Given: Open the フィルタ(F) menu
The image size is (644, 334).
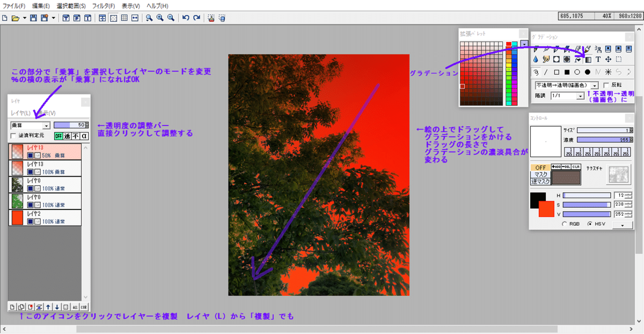Looking at the screenshot, I should click(x=104, y=6).
